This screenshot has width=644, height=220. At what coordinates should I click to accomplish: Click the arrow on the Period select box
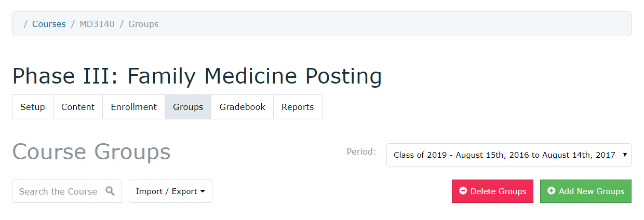pos(624,155)
